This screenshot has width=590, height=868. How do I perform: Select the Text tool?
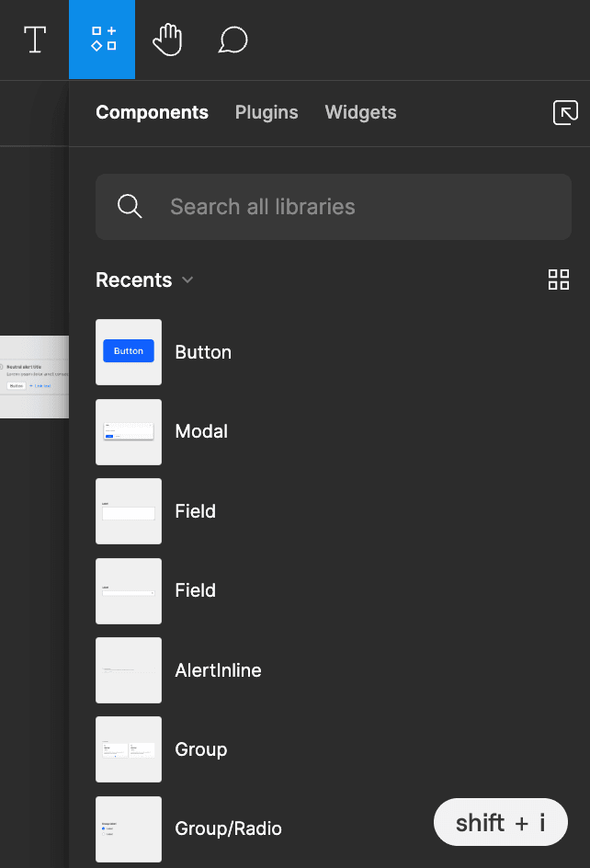pos(34,40)
